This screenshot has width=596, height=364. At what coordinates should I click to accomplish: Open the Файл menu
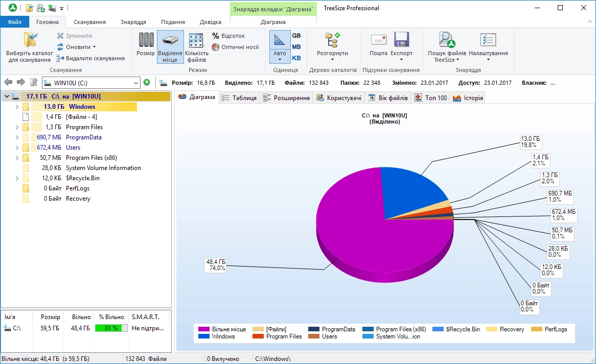point(15,22)
